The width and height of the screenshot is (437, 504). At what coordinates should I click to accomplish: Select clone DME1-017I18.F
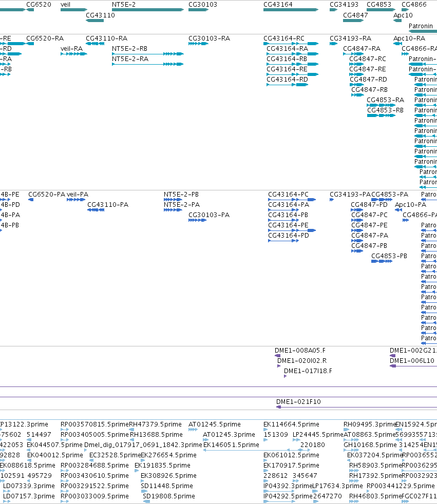(x=308, y=371)
